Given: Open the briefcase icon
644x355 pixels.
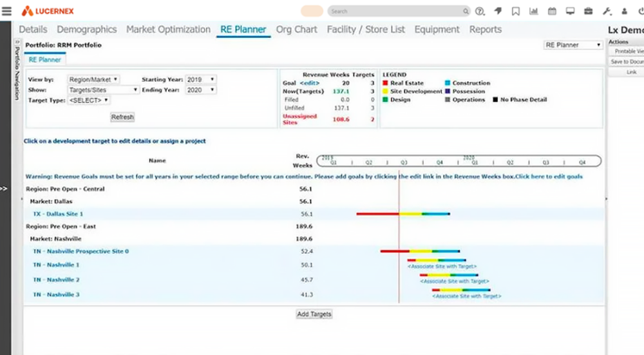Looking at the screenshot, I should tap(588, 11).
